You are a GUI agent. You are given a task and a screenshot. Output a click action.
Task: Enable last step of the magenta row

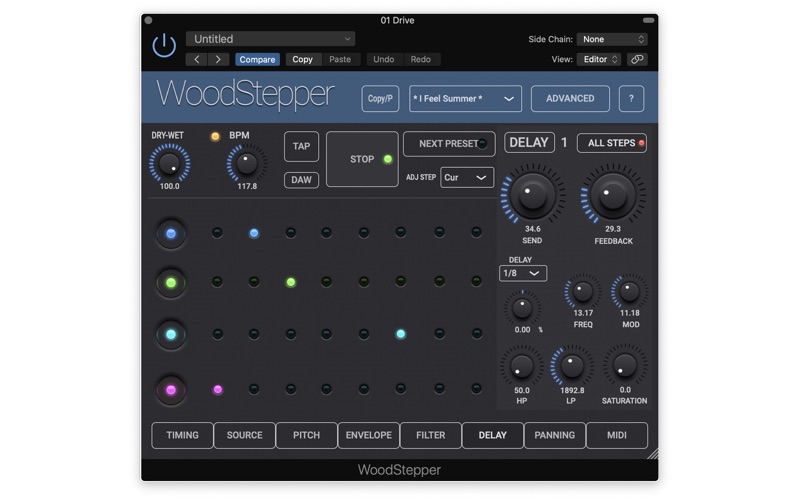(477, 389)
